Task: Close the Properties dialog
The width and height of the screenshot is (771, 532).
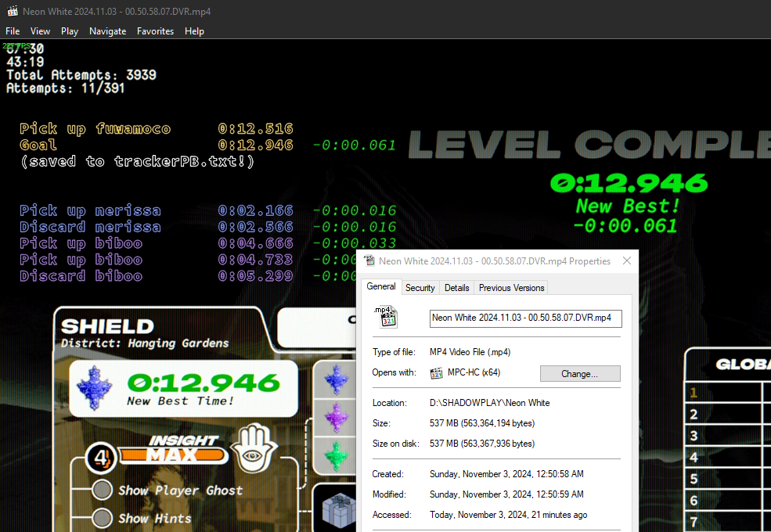Action: click(627, 261)
